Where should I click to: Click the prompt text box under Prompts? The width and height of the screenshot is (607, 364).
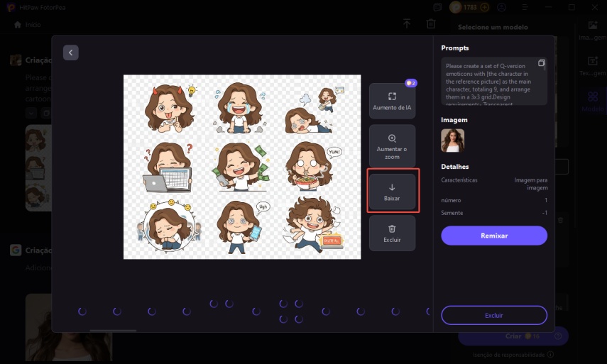point(490,82)
